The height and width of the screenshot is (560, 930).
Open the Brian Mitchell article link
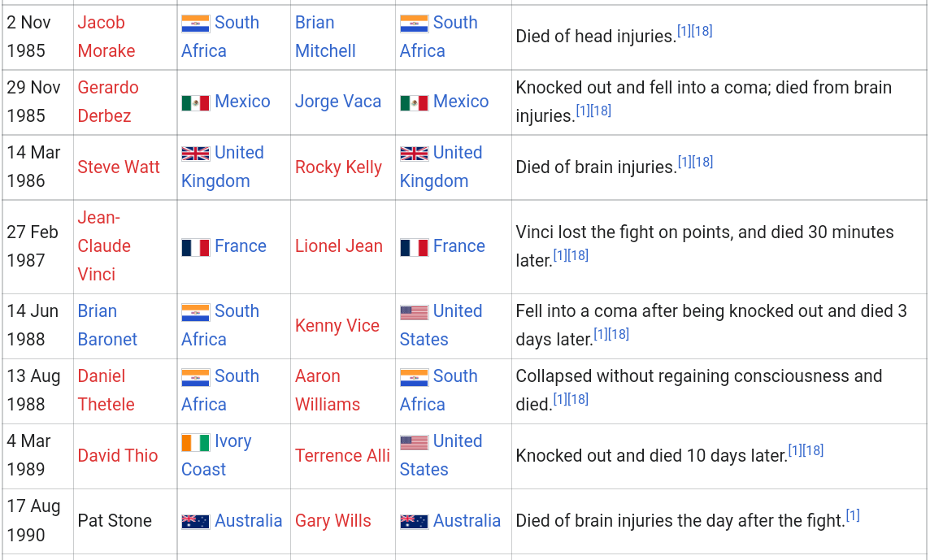(325, 37)
